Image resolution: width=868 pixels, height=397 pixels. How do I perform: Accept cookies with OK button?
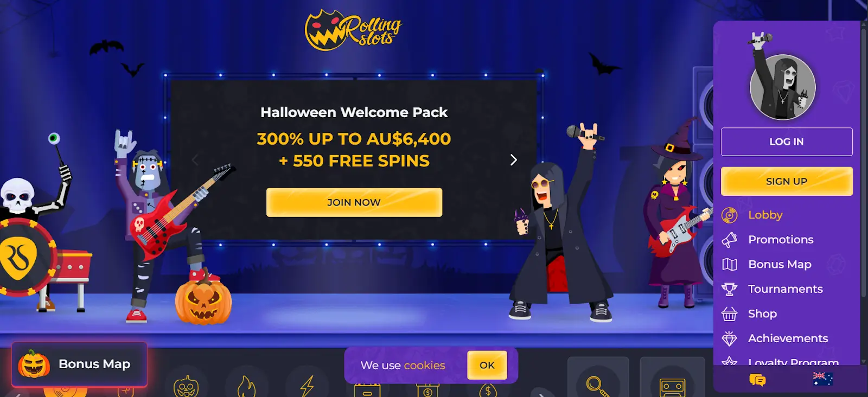pyautogui.click(x=487, y=366)
